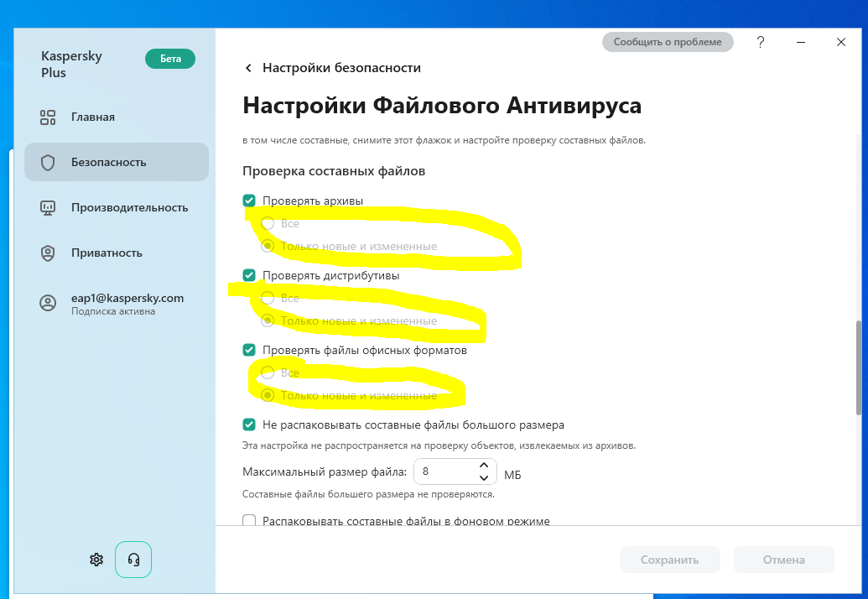Image resolution: width=868 pixels, height=599 pixels.
Task: Click the vertical scrollbar thumb of settings
Action: (859, 367)
